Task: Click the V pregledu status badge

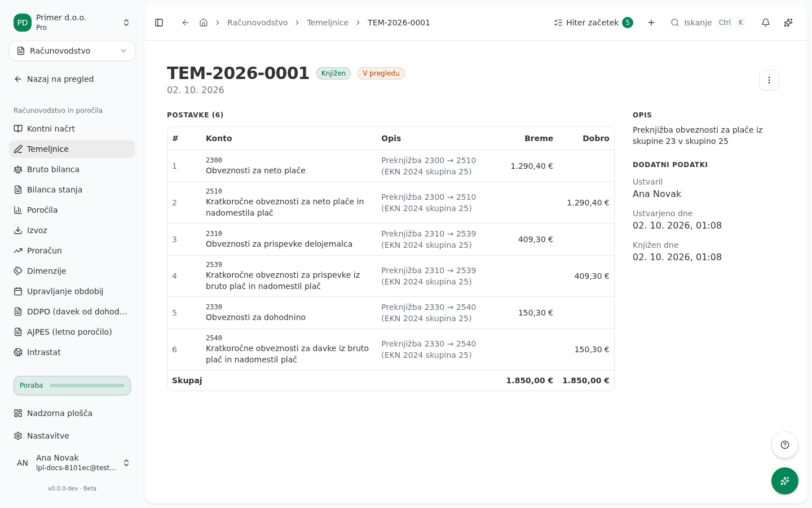Action: click(381, 73)
